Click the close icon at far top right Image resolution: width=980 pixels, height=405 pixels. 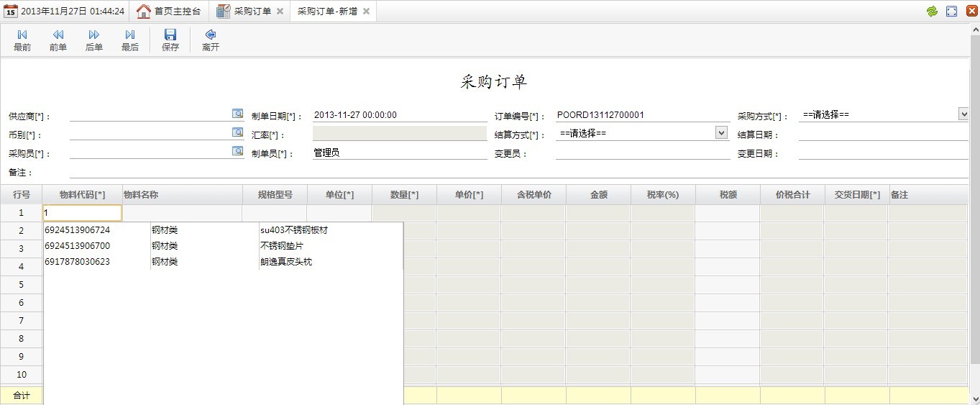coord(971,12)
